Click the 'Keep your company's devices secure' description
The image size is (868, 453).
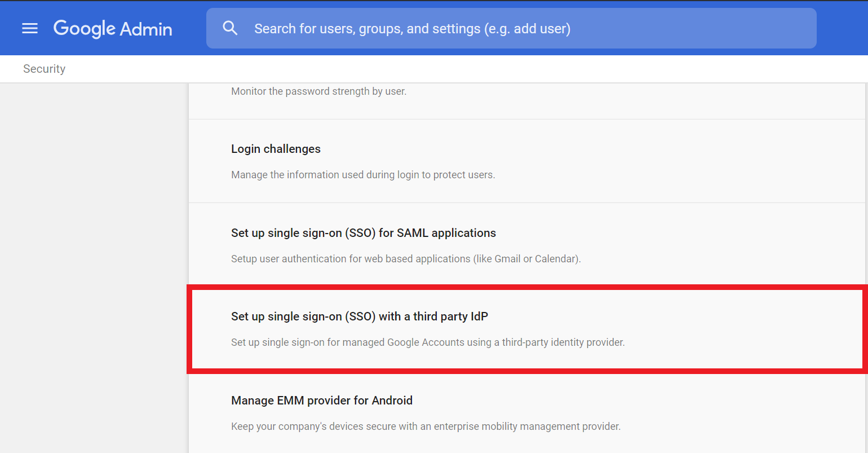426,426
